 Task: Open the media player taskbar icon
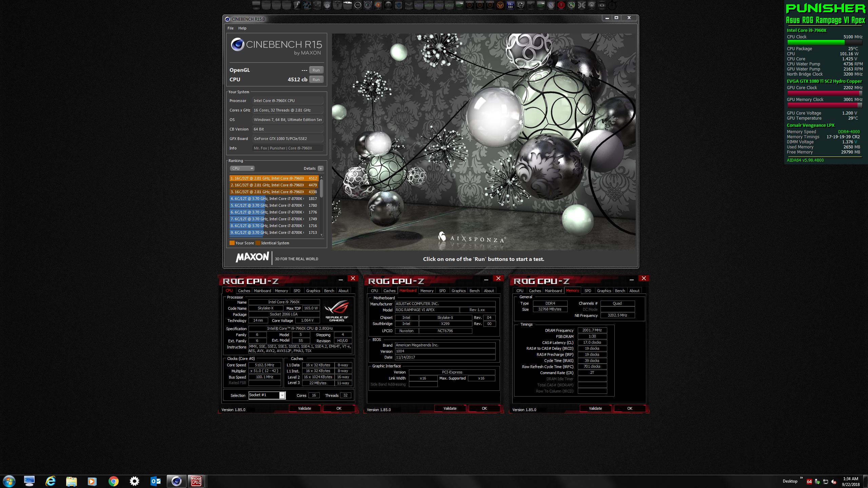(x=92, y=481)
